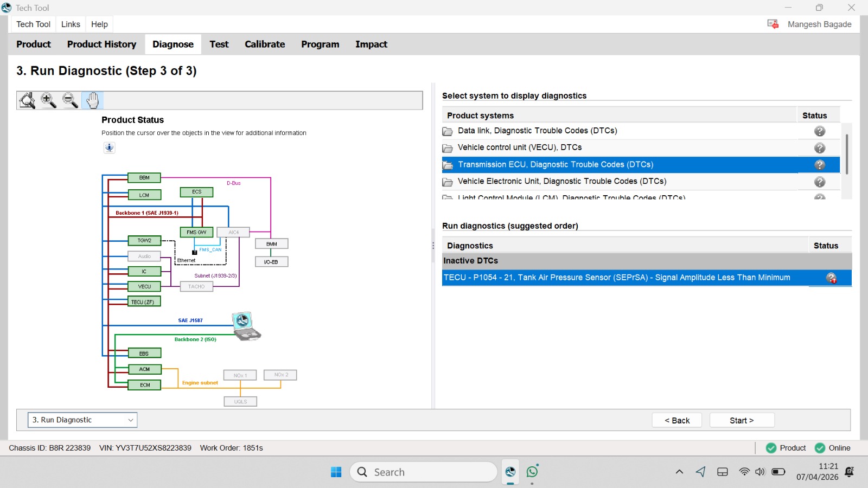Open the Windows Start menu
Screen dimensions: 868x488
coord(336,472)
